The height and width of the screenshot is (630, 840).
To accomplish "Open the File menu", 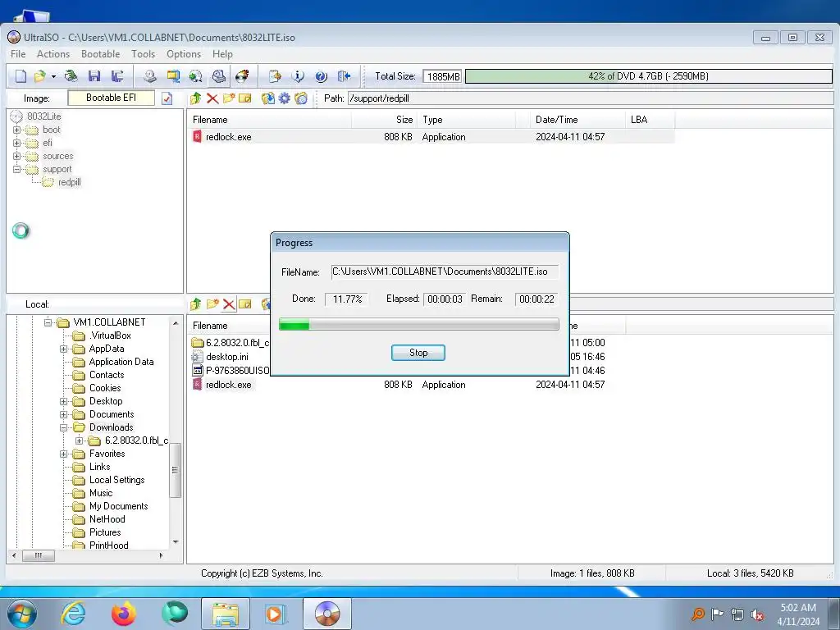I will click(x=18, y=54).
